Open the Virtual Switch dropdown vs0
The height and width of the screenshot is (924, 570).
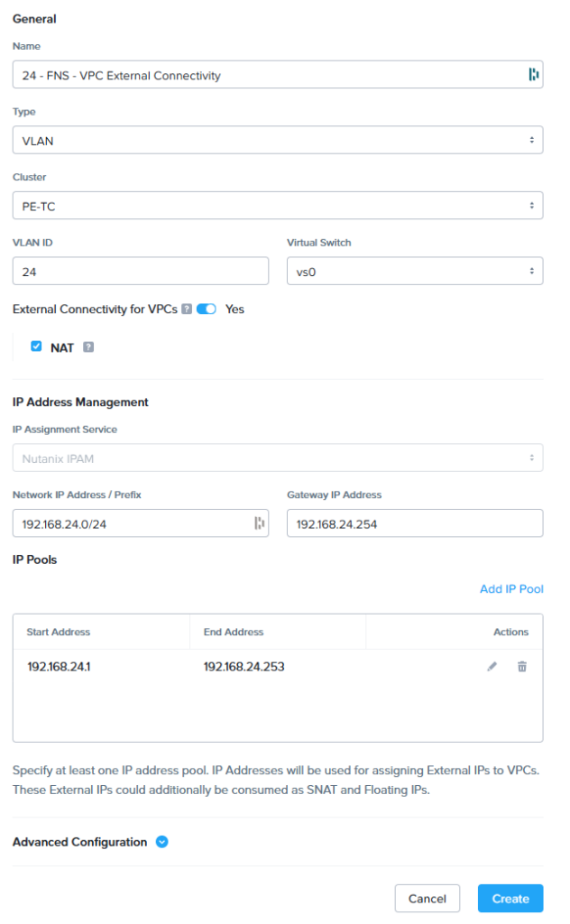pyautogui.click(x=415, y=271)
